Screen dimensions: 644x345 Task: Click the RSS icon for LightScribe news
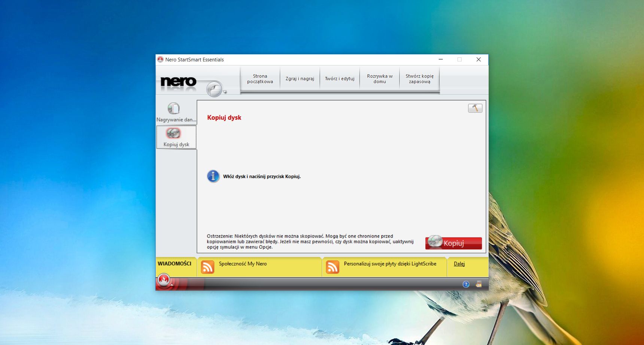[x=332, y=267]
